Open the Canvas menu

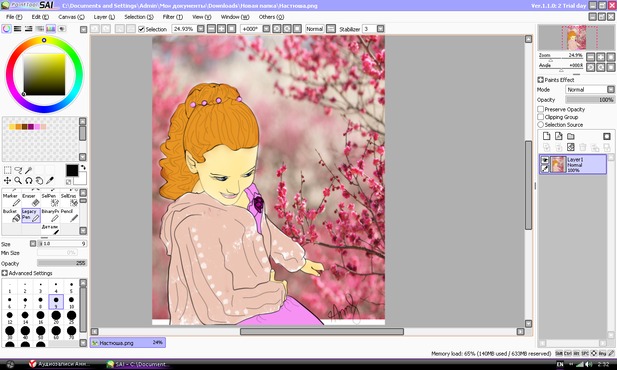coord(71,17)
